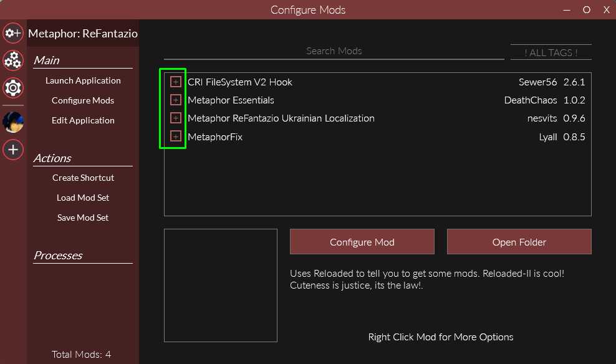Click the Processes section heading
This screenshot has height=364, width=616.
point(58,256)
